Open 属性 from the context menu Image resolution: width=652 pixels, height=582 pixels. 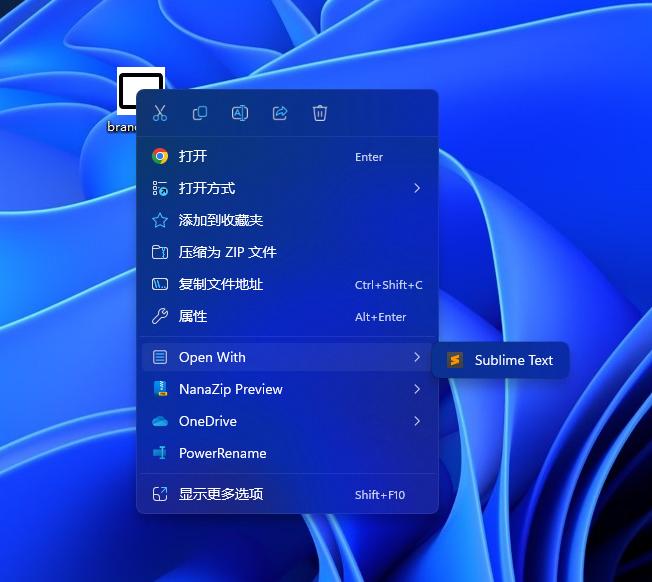[287, 316]
